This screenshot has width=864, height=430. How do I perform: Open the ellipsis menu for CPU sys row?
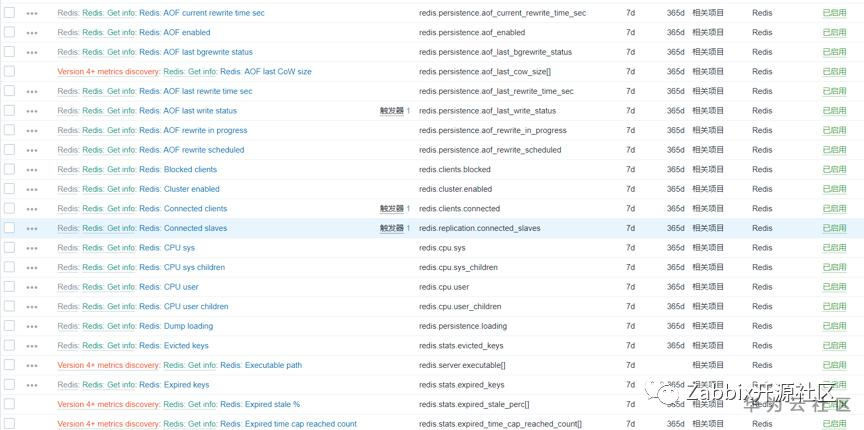pyautogui.click(x=32, y=248)
